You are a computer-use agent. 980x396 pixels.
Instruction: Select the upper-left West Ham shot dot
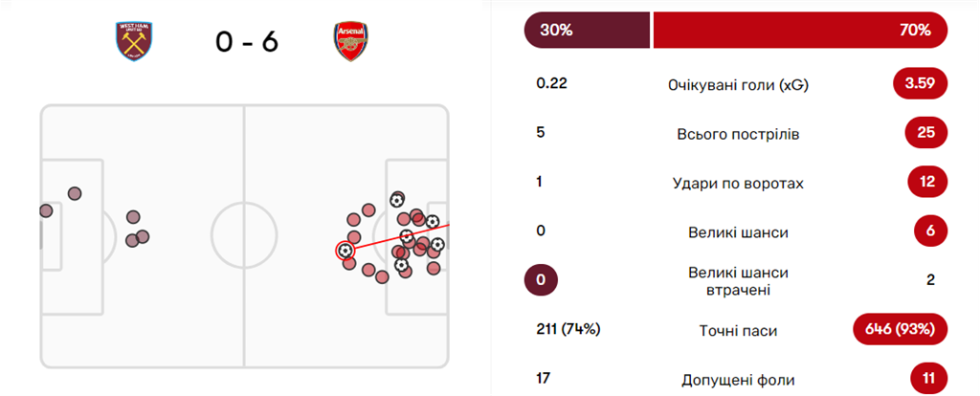click(x=75, y=193)
